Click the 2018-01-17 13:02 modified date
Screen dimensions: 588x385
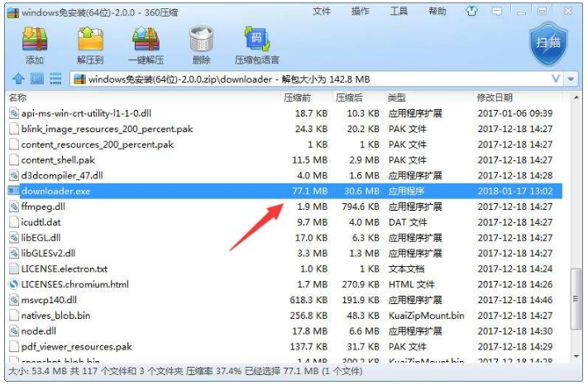pyautogui.click(x=515, y=191)
